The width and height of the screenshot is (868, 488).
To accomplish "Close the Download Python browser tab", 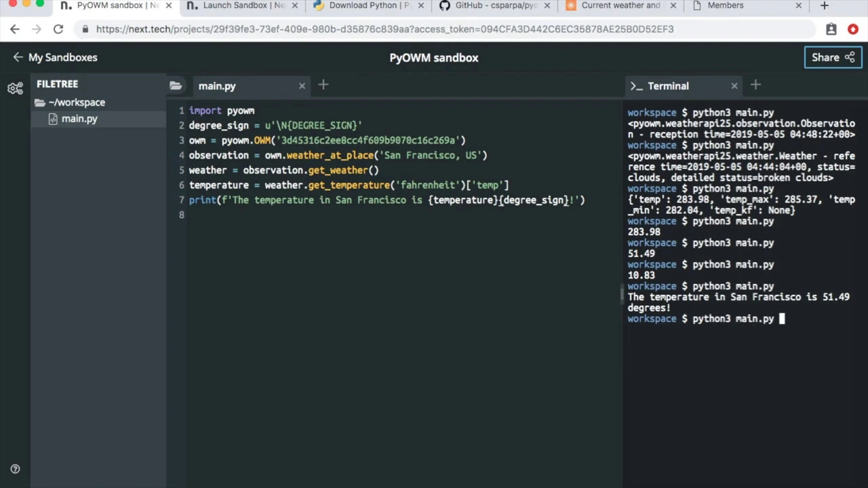I will click(x=421, y=5).
